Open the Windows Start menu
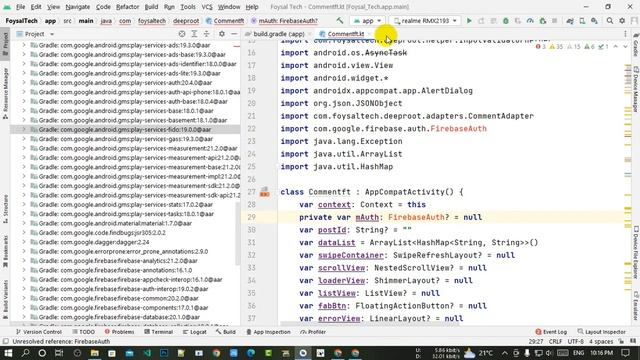 [x=8, y=353]
